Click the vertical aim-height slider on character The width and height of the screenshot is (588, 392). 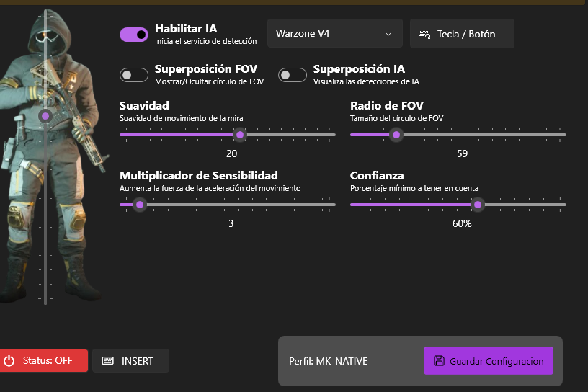(x=45, y=115)
